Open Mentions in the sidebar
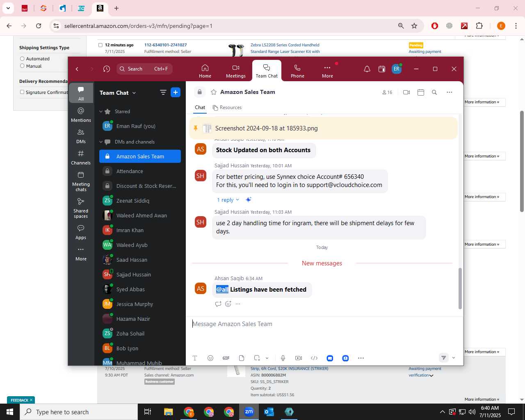The height and width of the screenshot is (420, 525). tap(81, 115)
